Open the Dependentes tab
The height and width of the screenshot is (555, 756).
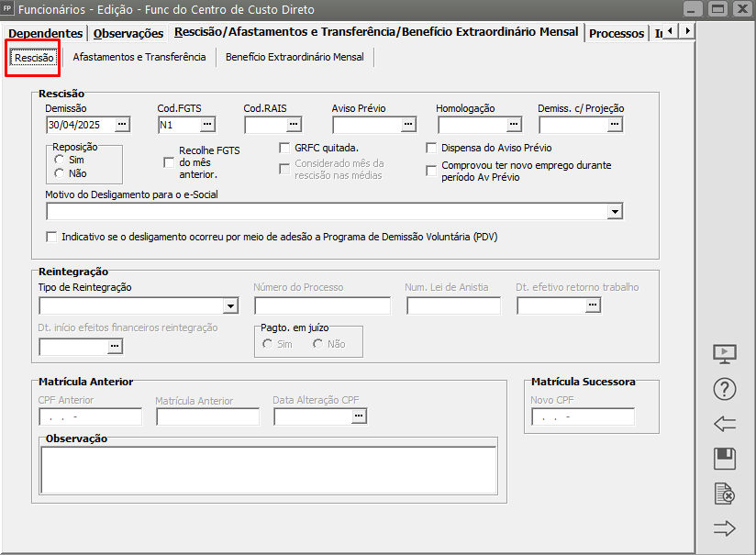coord(46,33)
